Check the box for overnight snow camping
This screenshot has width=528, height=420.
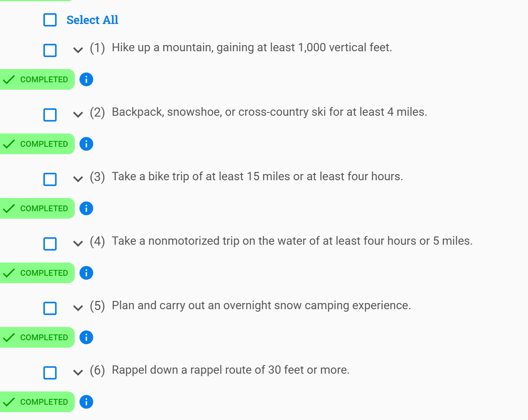pos(50,308)
